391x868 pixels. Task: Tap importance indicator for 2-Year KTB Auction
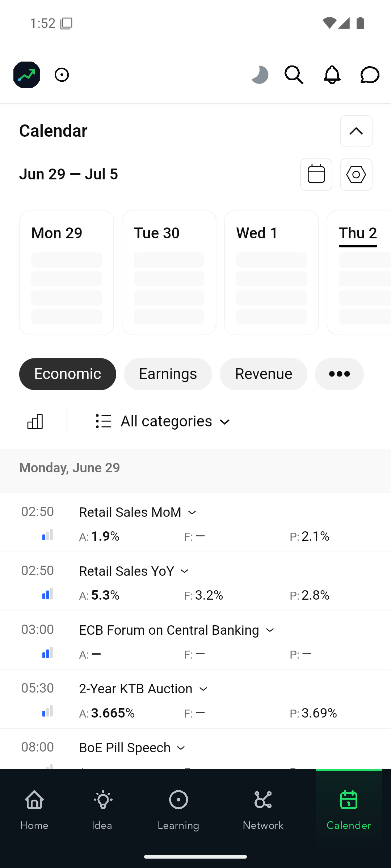(47, 711)
